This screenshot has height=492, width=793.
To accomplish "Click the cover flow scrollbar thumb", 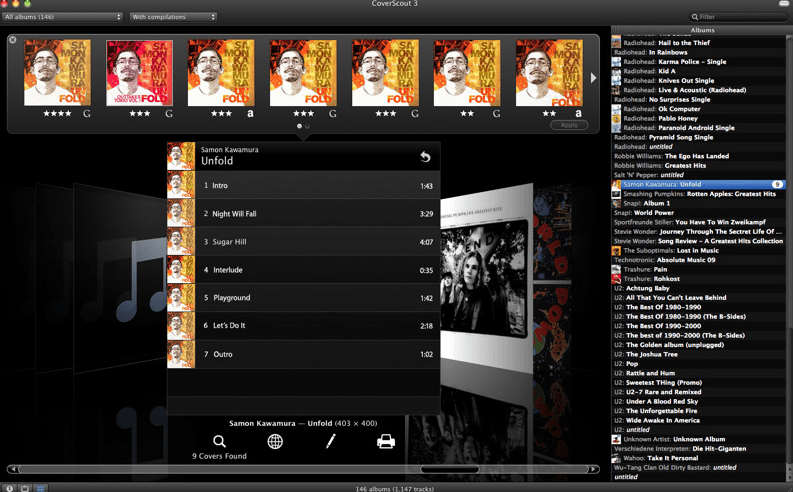I will point(450,469).
